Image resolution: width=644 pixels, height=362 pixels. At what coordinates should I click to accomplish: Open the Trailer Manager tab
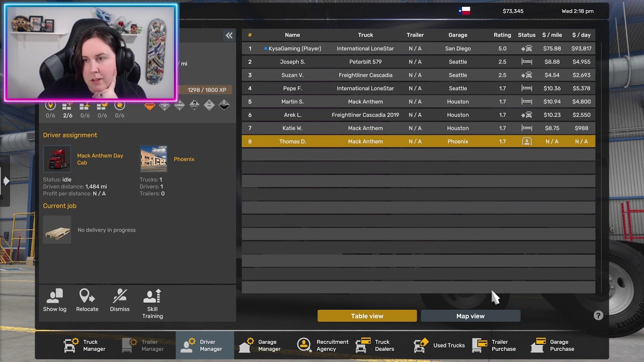point(143,345)
